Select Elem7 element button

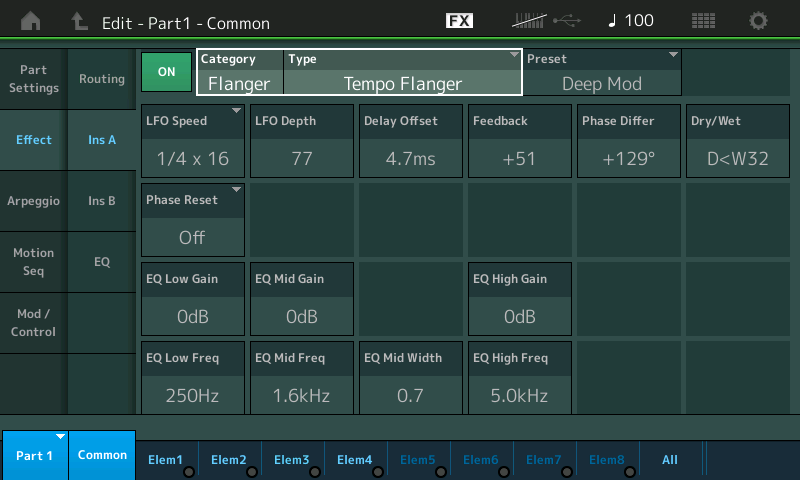coord(545,460)
